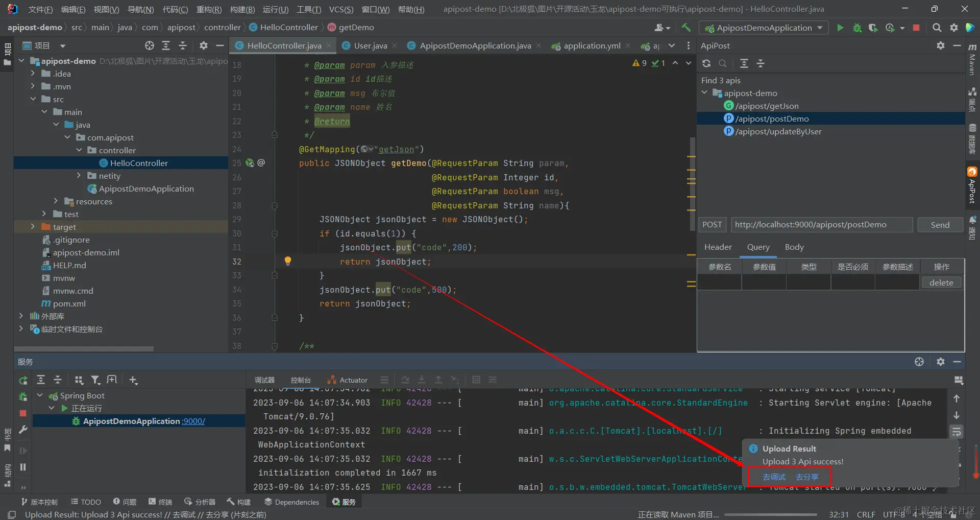Send the postDemo request

(940, 225)
